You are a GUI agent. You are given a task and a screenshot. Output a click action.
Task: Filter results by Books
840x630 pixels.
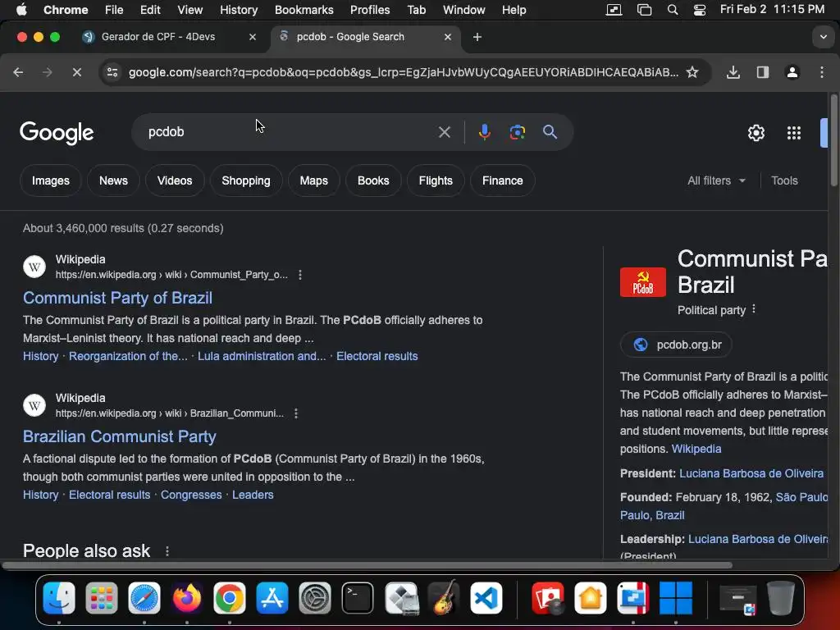pyautogui.click(x=373, y=180)
